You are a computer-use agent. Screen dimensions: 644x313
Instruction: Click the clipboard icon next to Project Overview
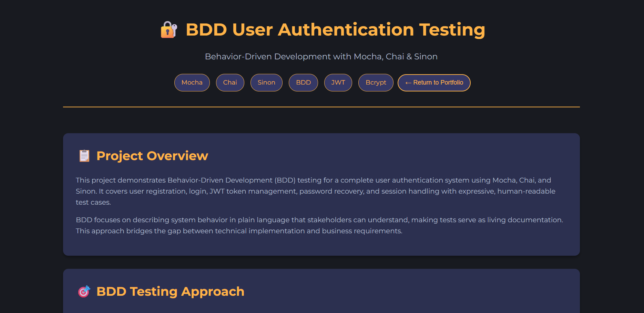(84, 156)
